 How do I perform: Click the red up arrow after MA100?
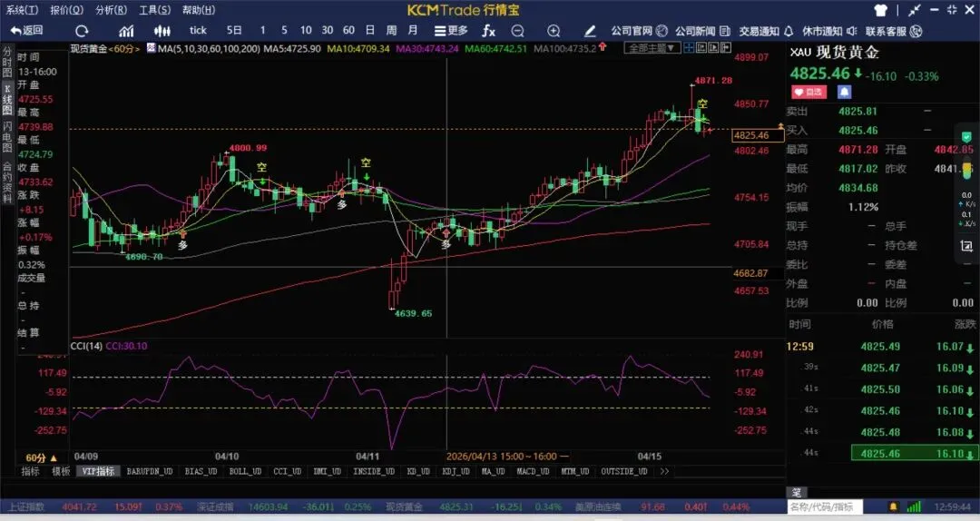pyautogui.click(x=603, y=47)
